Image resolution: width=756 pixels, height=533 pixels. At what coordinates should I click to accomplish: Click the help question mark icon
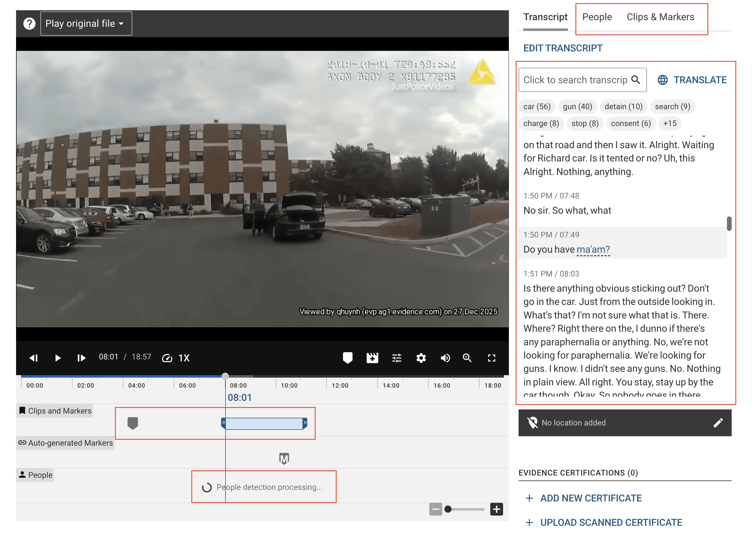pos(29,23)
